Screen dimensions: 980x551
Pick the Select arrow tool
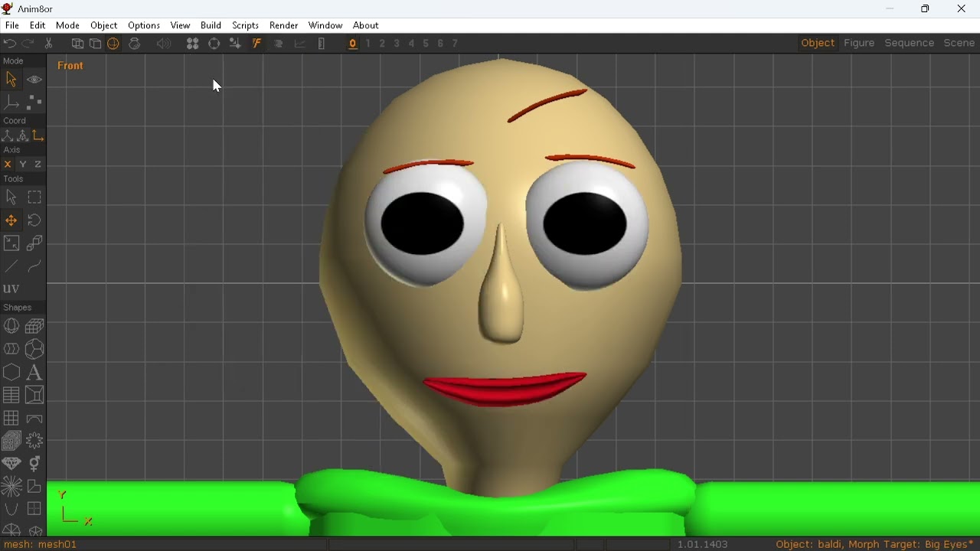coord(11,197)
